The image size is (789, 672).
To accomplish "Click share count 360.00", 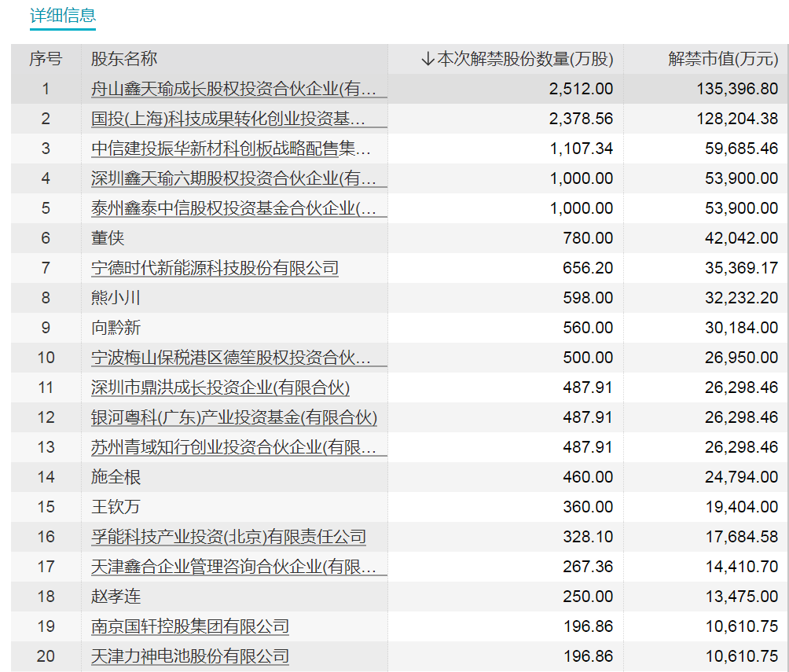I will pos(589,507).
